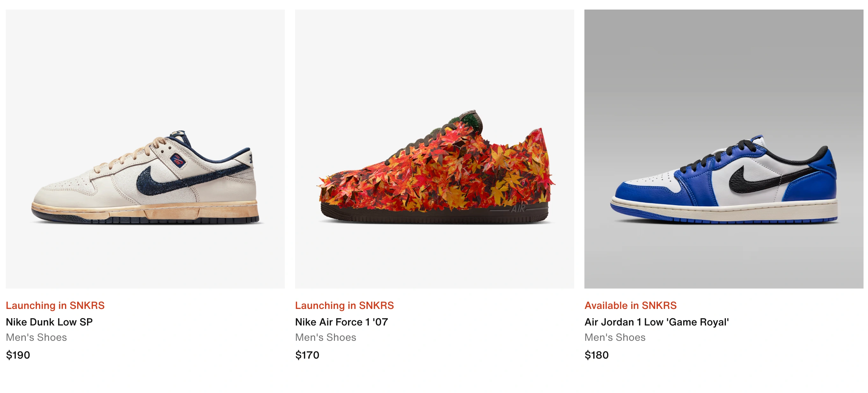The image size is (868, 393).
Task: Select the Nike Dunk Low SP title
Action: 49,322
